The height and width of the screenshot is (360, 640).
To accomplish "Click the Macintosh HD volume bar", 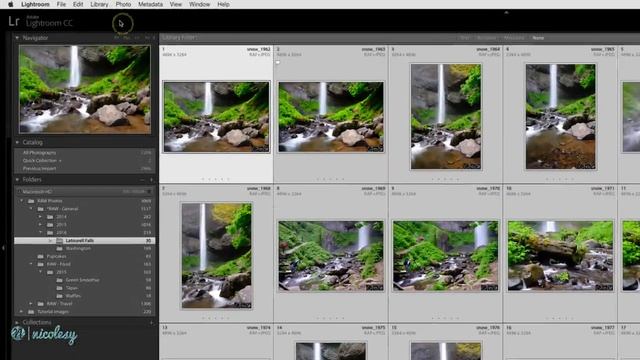I will (84, 191).
